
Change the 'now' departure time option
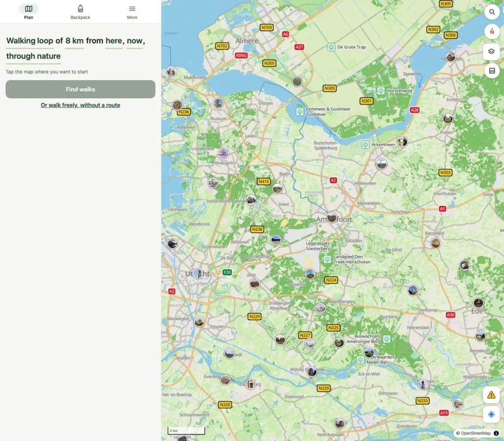(134, 41)
